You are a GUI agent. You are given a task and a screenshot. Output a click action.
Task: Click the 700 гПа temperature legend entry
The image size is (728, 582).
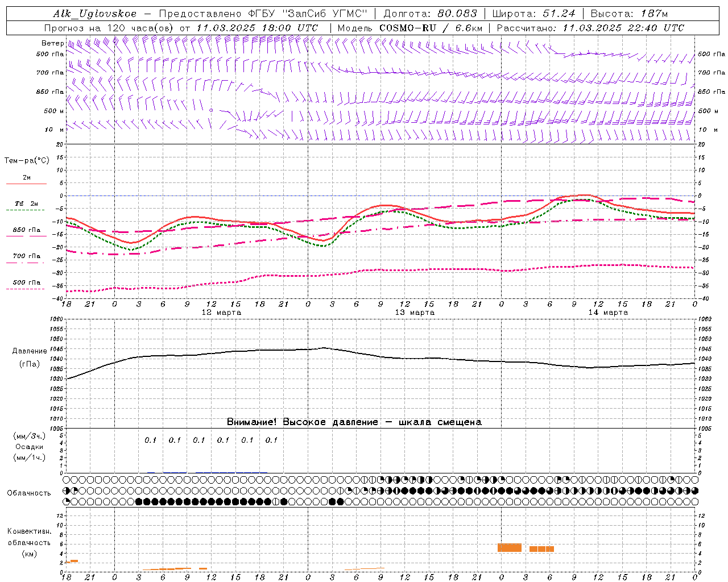coord(27,256)
